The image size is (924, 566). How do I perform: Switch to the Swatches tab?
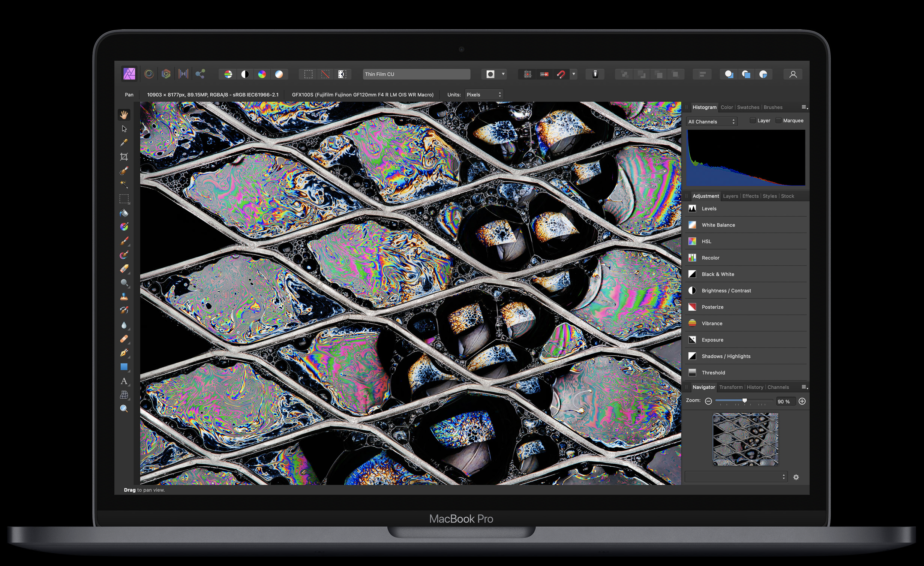pos(748,107)
